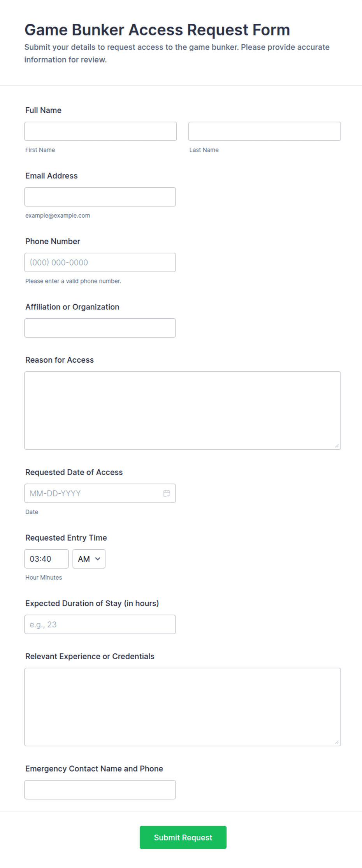This screenshot has width=362, height=868.
Task: Click the Affiliation or Organization field
Action: (100, 328)
